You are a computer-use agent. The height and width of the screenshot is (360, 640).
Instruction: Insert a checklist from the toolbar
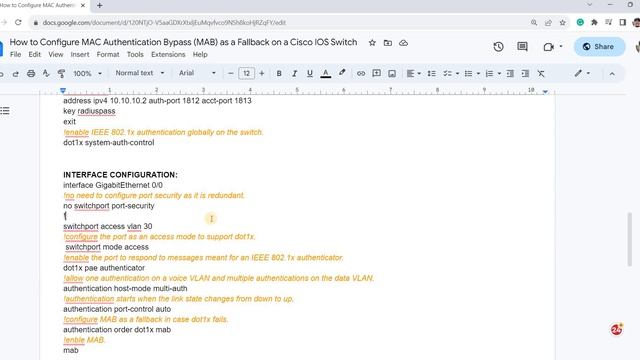[447, 73]
